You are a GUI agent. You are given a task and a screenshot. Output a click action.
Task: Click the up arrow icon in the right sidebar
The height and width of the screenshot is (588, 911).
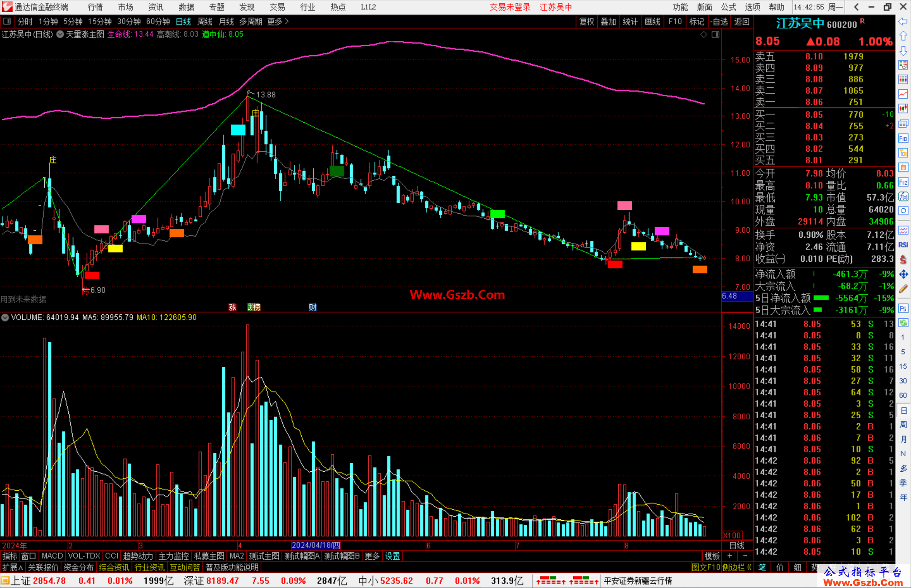point(903,36)
